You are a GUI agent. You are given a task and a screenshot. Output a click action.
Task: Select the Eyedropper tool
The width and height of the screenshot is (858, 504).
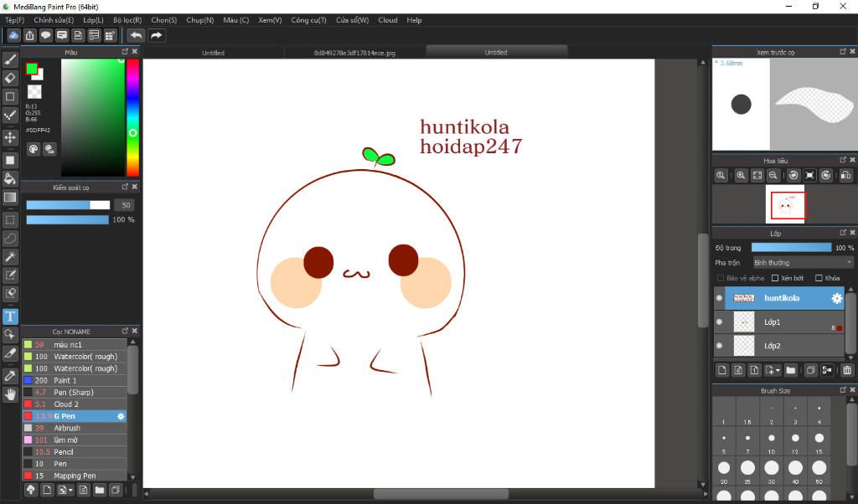point(10,376)
